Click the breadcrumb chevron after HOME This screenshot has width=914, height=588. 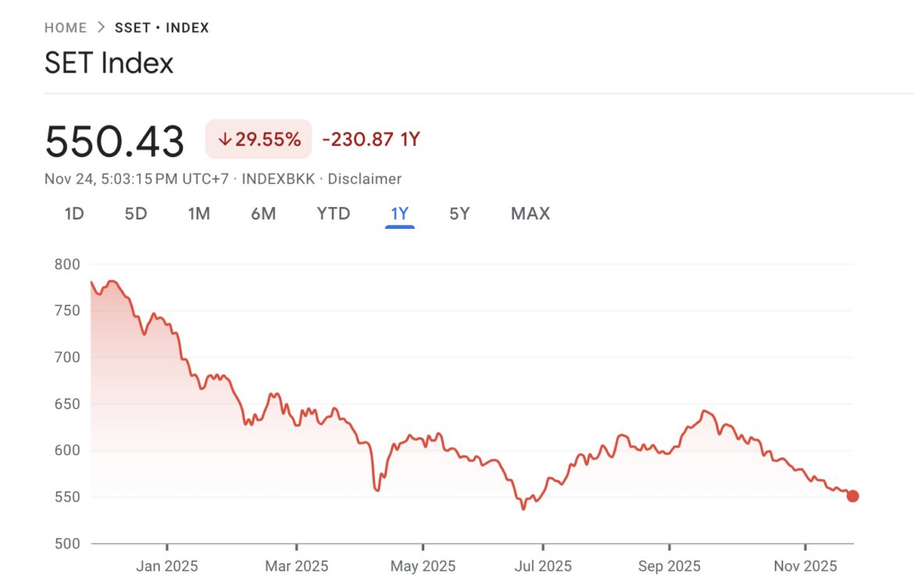coord(101,28)
